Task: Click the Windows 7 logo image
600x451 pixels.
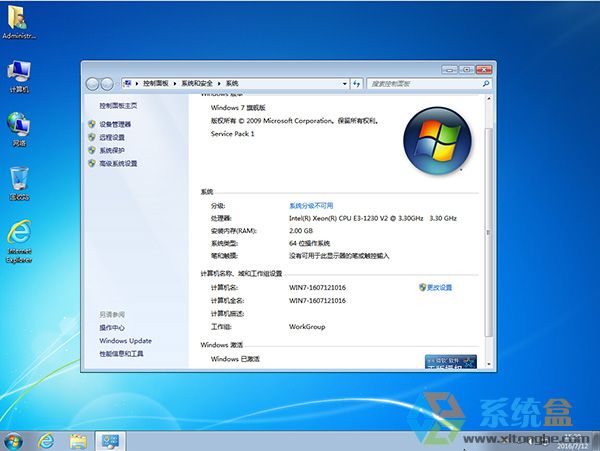Action: pos(437,140)
